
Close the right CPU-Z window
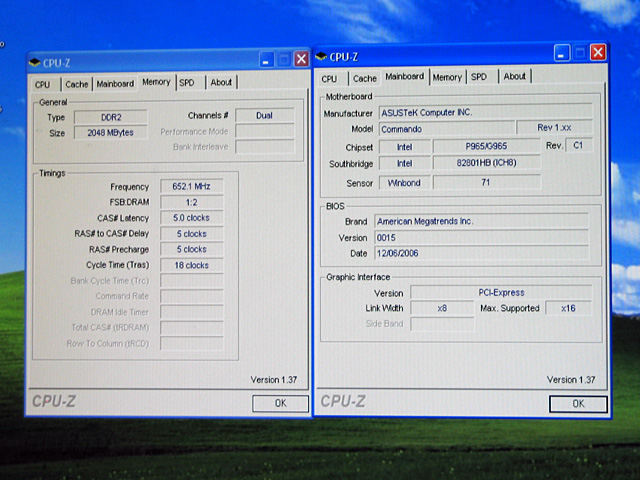point(597,53)
